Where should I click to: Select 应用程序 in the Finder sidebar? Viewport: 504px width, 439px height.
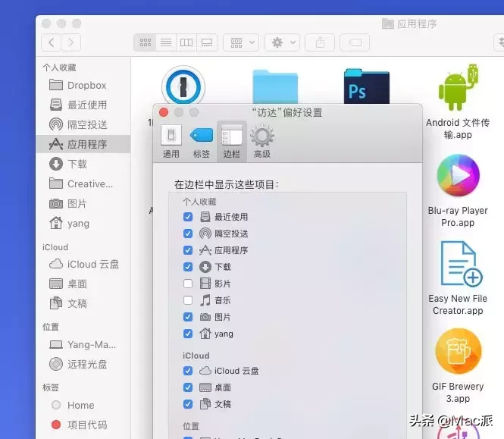coord(83,144)
